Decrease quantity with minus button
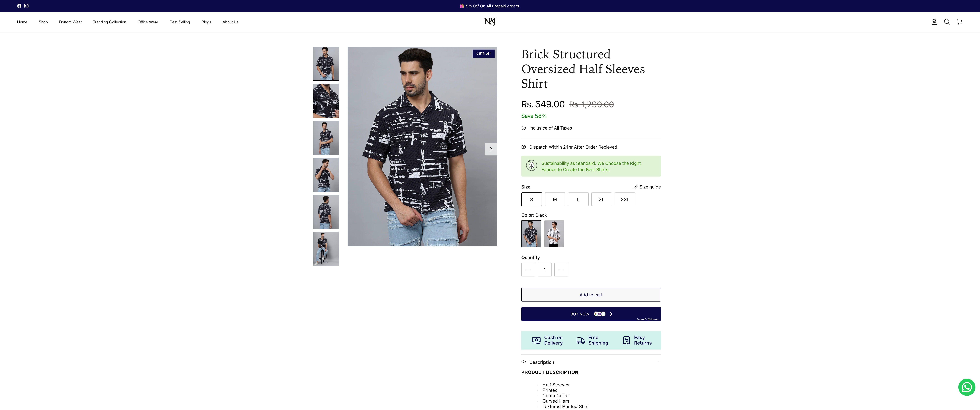The height and width of the screenshot is (410, 980). point(528,270)
